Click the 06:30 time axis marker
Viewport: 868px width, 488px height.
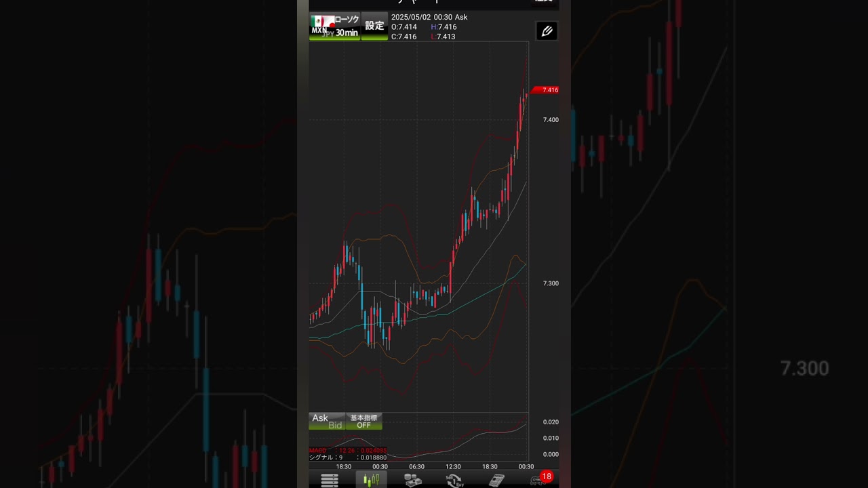click(x=416, y=466)
